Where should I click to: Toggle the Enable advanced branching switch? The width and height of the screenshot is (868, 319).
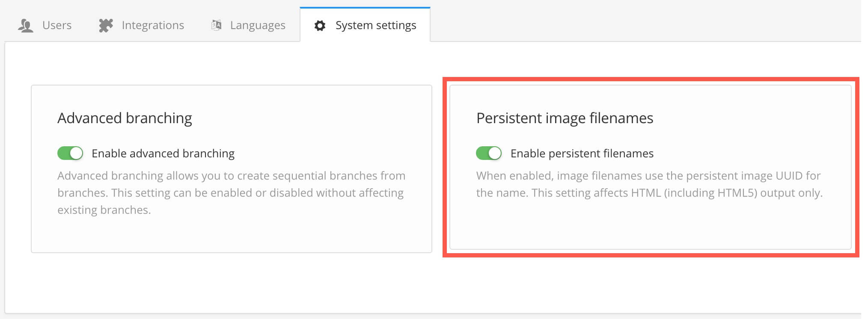click(70, 153)
